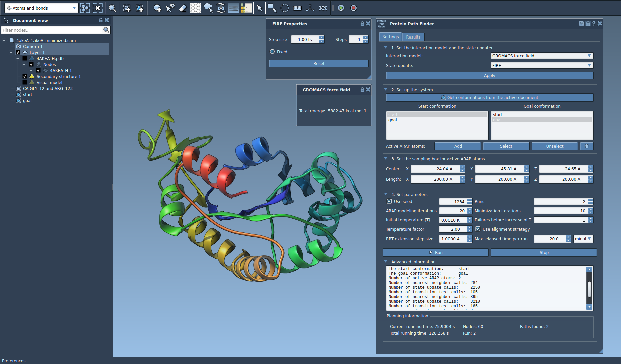
Task: Disable Use alignment strategy checkbox
Action: coord(478,229)
